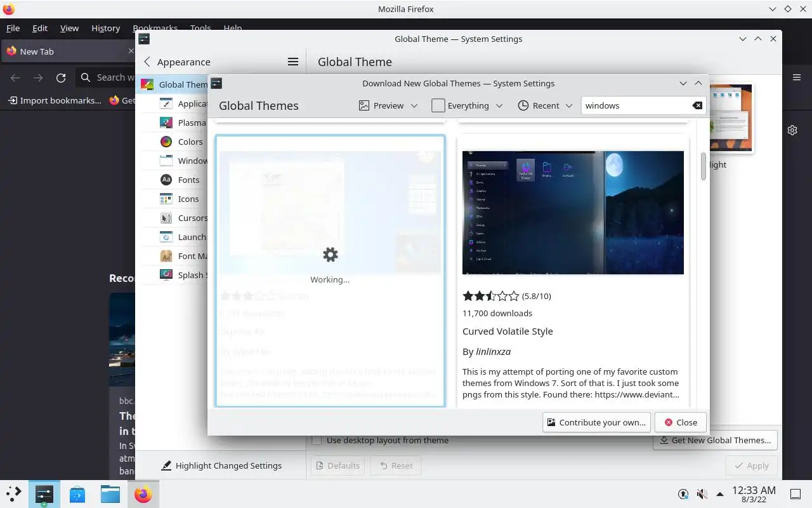The width and height of the screenshot is (812, 508).
Task: Click the Apply button in System Settings
Action: [751, 465]
